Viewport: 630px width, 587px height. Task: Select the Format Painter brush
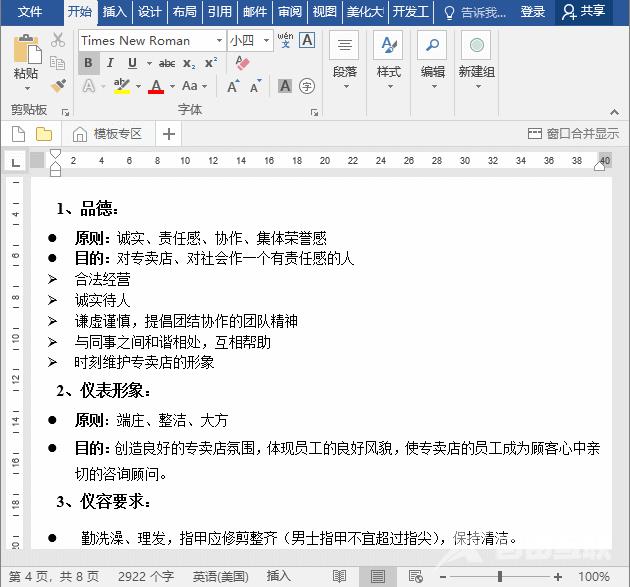pos(58,86)
